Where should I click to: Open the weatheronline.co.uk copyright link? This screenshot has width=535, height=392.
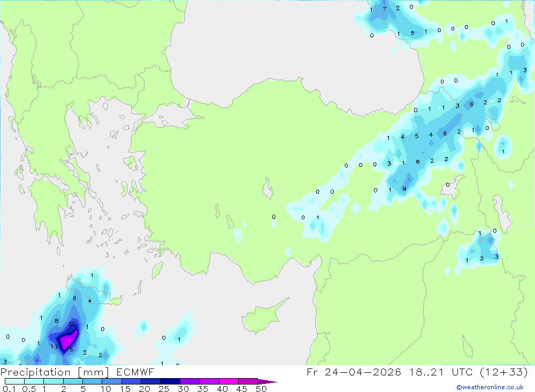point(490,387)
